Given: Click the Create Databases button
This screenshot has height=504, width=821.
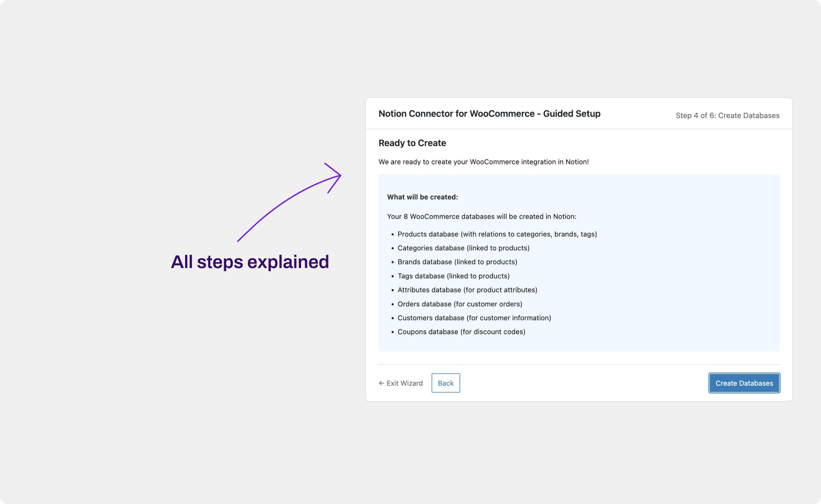Looking at the screenshot, I should pos(744,383).
